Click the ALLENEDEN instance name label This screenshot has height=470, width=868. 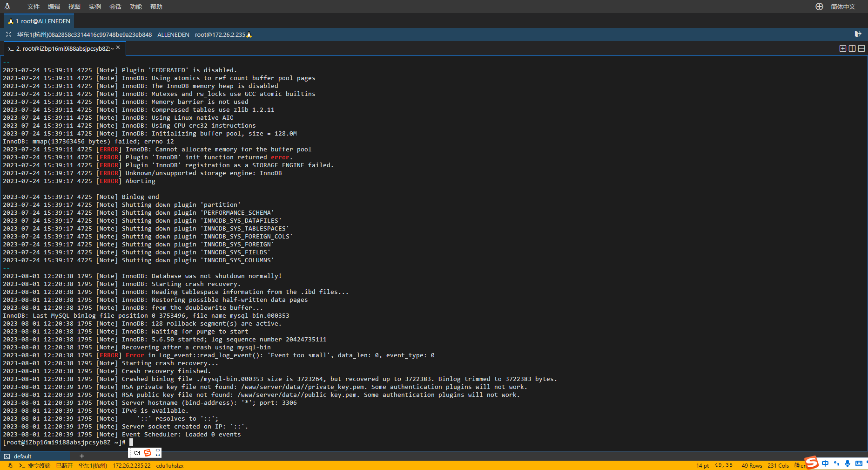[173, 34]
